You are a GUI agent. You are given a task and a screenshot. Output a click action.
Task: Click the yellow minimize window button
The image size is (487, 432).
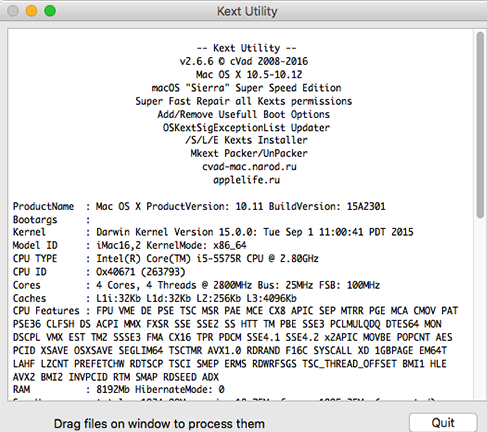pyautogui.click(x=31, y=11)
